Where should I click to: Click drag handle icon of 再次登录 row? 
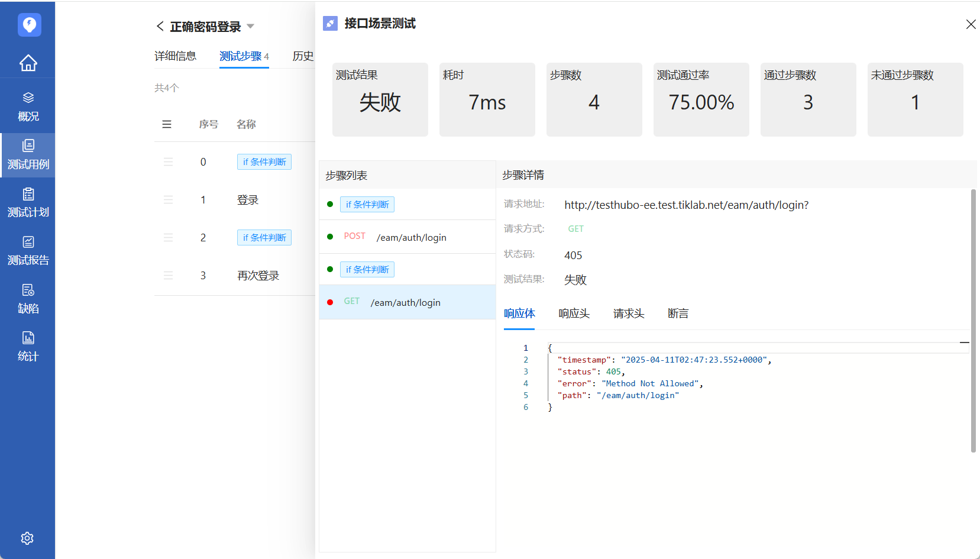(168, 276)
